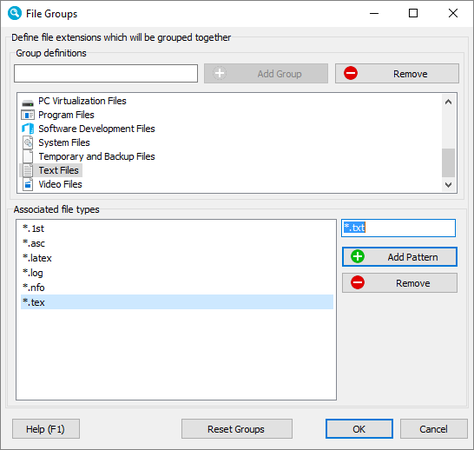
Task: Click the group list scroll up arrow
Action: click(448, 102)
